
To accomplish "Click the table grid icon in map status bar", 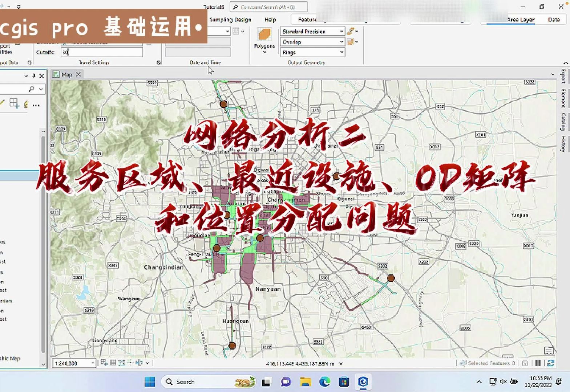I will coord(113,363).
